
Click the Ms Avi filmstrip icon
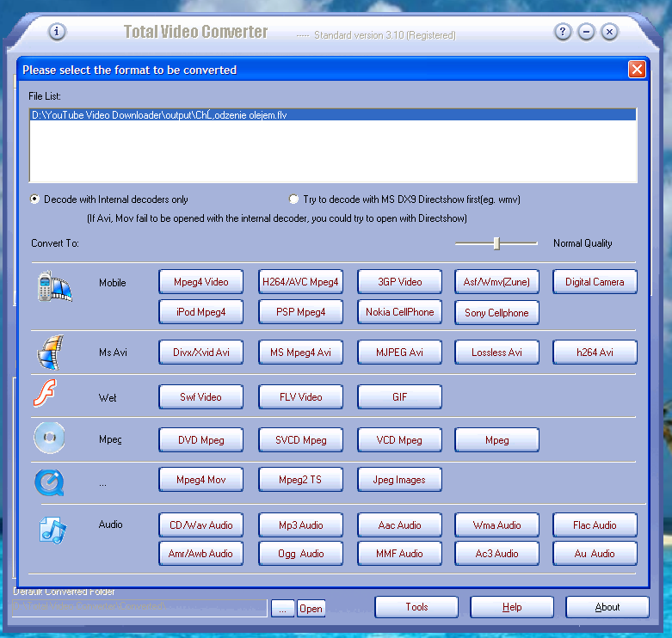[51, 353]
